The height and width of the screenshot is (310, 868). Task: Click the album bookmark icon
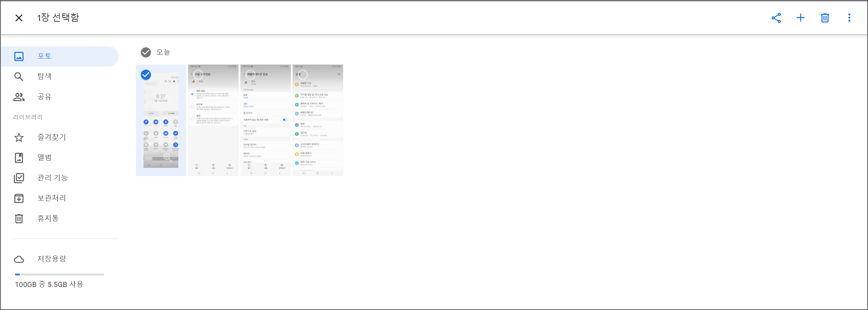point(19,158)
